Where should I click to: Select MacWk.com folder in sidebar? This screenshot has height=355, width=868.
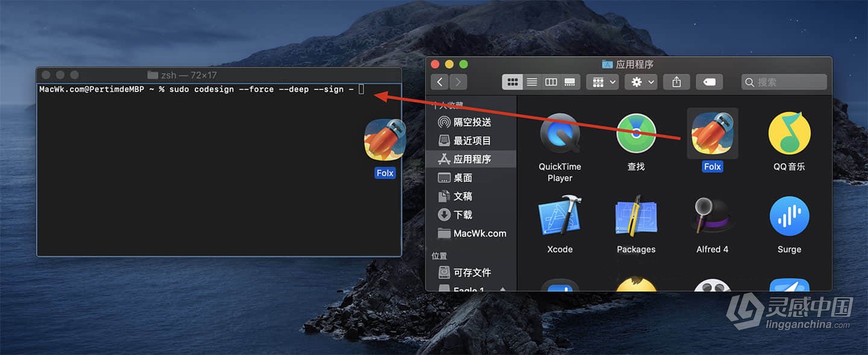point(471,233)
